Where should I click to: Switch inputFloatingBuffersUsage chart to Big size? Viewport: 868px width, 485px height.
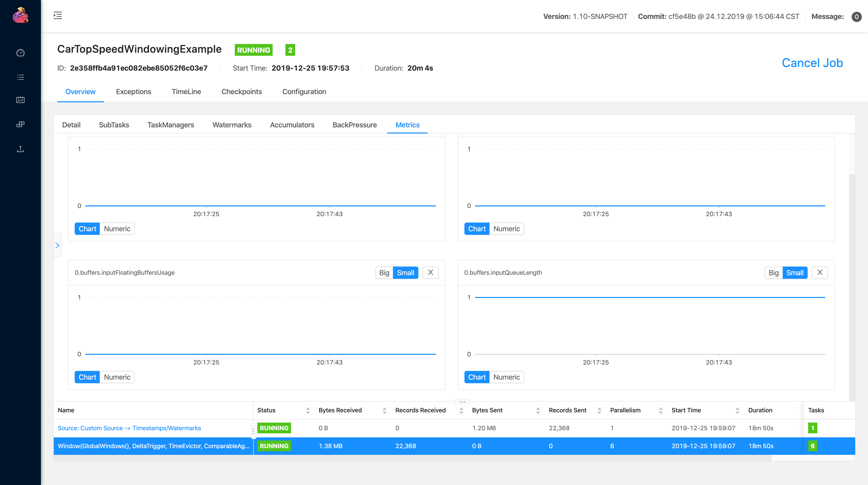click(x=384, y=273)
